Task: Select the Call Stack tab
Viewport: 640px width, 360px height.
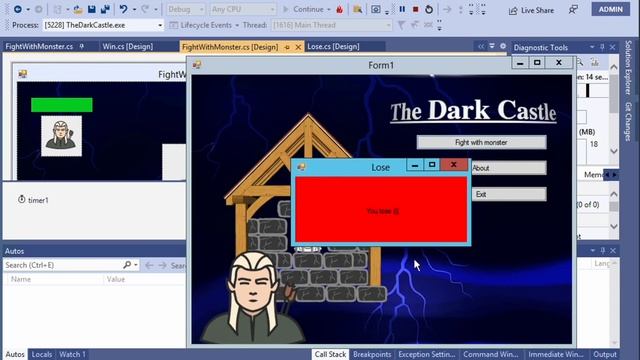Action: [x=330, y=354]
